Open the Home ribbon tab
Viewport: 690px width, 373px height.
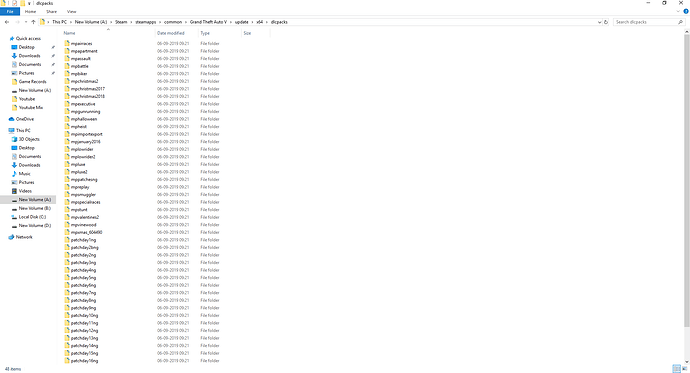coord(30,11)
